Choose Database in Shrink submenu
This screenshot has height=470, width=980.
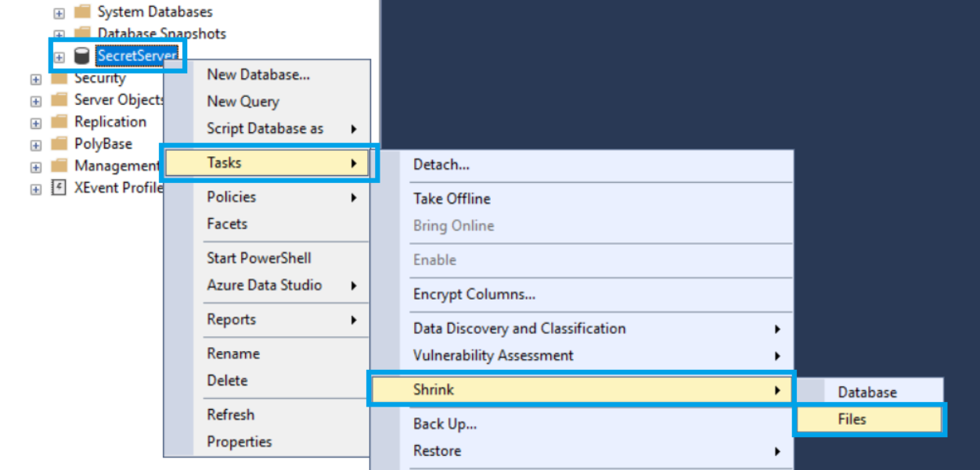pos(869,393)
